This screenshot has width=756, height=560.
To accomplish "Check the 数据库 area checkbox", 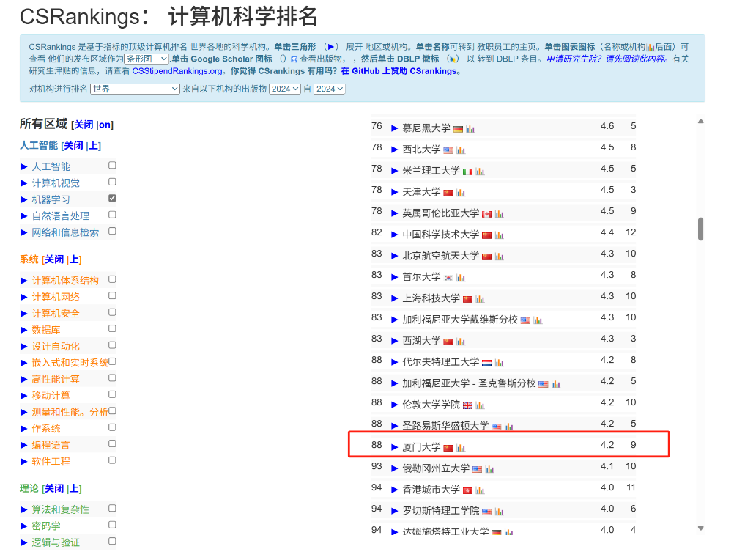I will 112,328.
